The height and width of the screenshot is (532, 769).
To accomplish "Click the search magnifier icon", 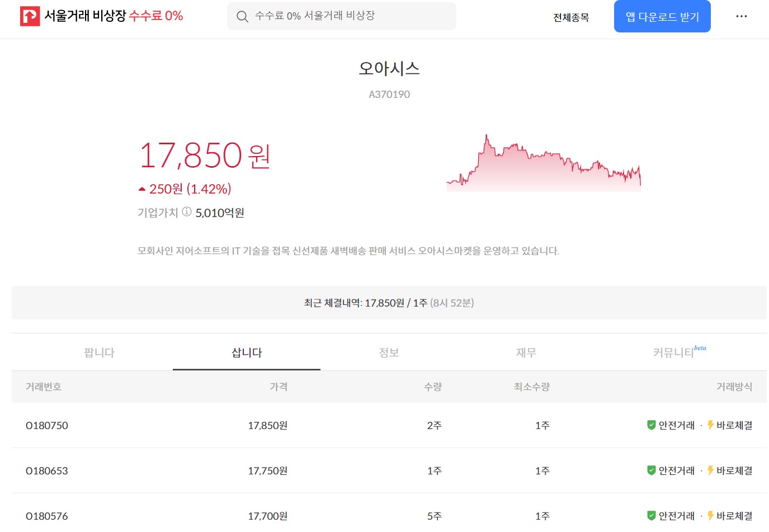I will coord(242,17).
